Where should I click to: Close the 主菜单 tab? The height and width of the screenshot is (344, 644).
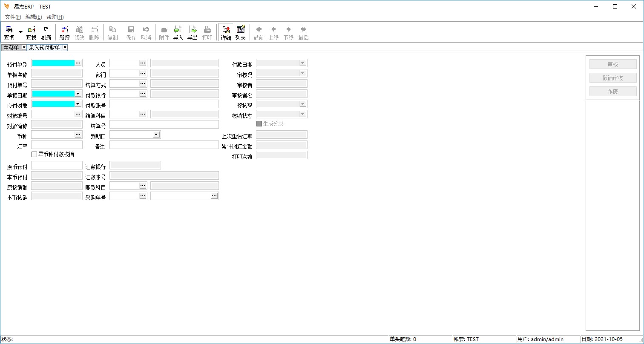pos(24,47)
